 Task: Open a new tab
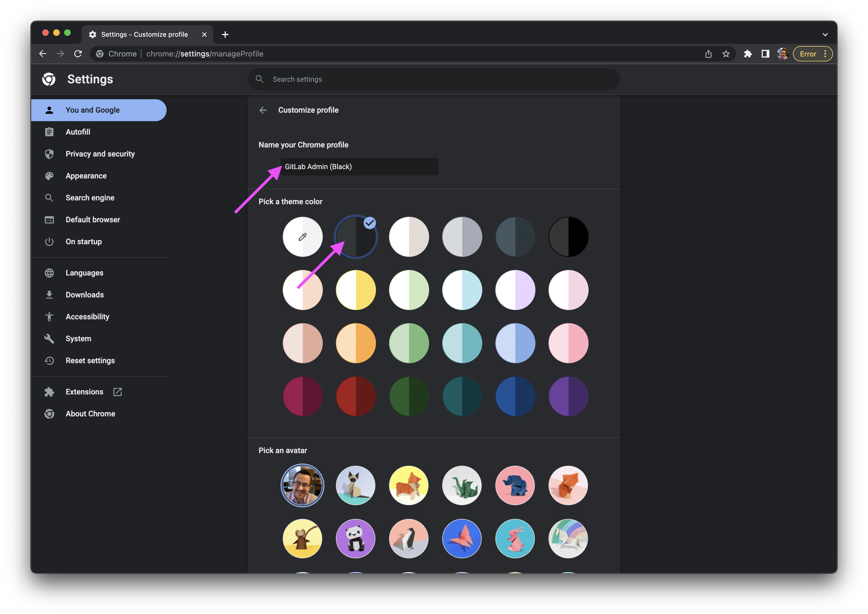tap(225, 35)
